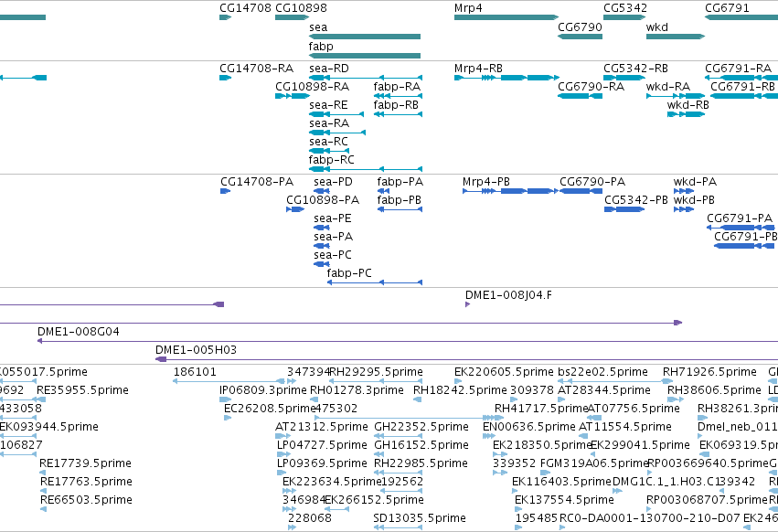Select transcript label CG6790-RA

591,87
